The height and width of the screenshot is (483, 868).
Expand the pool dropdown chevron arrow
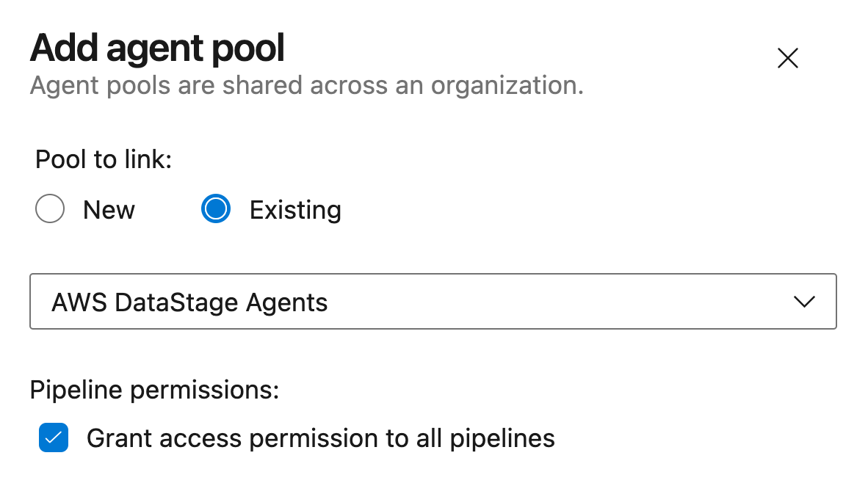(804, 302)
